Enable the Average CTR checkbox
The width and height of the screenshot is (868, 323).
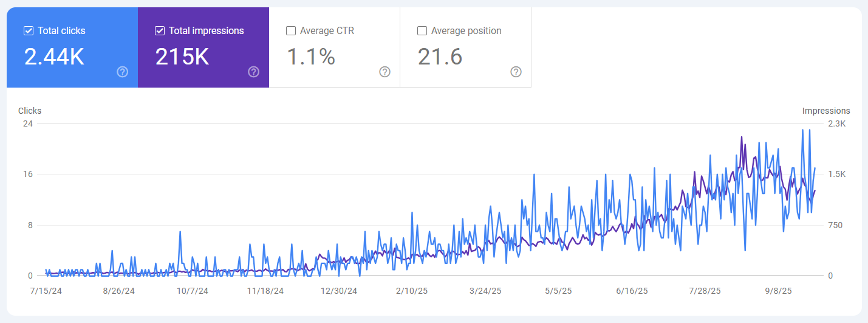click(x=291, y=31)
